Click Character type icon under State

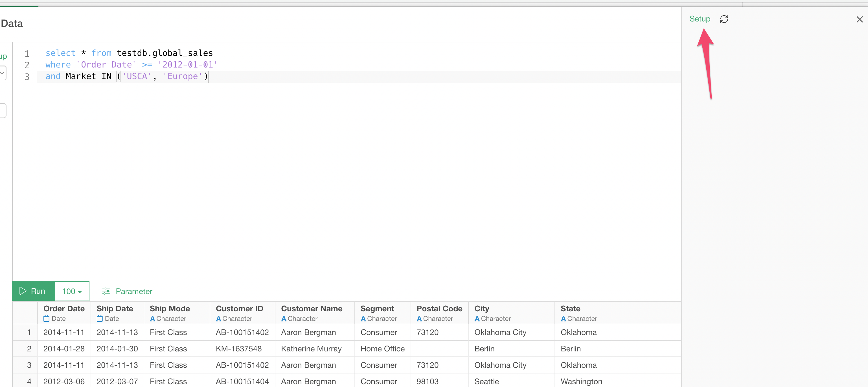pos(564,319)
